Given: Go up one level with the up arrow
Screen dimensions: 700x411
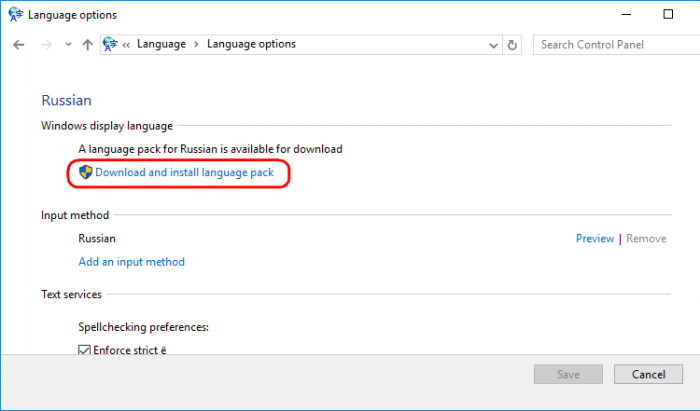Looking at the screenshot, I should pos(88,45).
